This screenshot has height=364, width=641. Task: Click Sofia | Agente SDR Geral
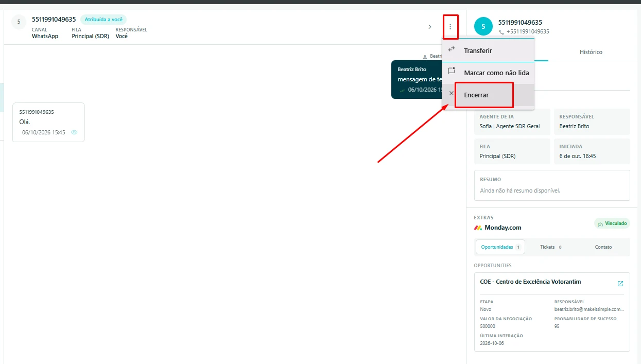510,126
